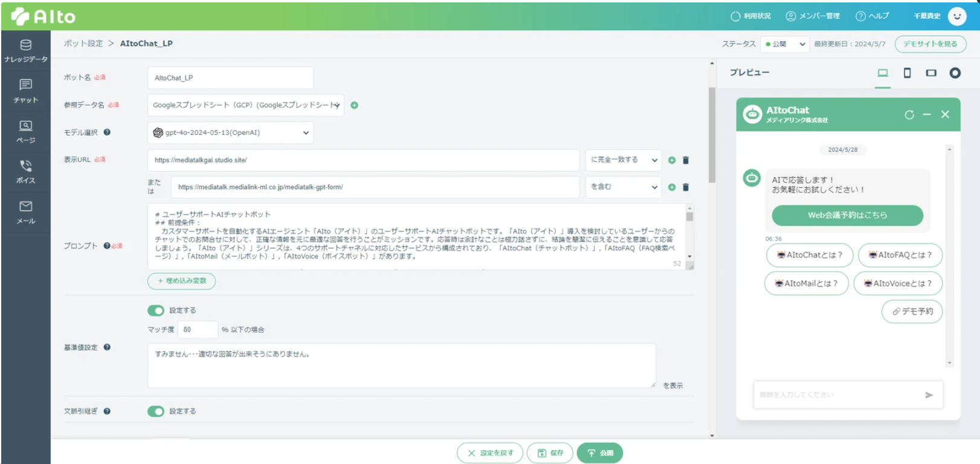980x464 pixels.
Task: Open the に完全一致する dropdown
Action: pos(623,160)
